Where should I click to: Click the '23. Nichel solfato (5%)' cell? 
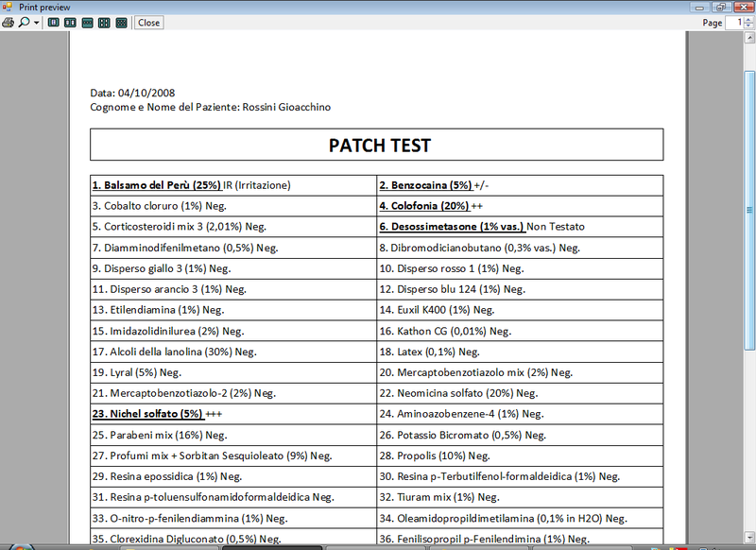(x=233, y=414)
